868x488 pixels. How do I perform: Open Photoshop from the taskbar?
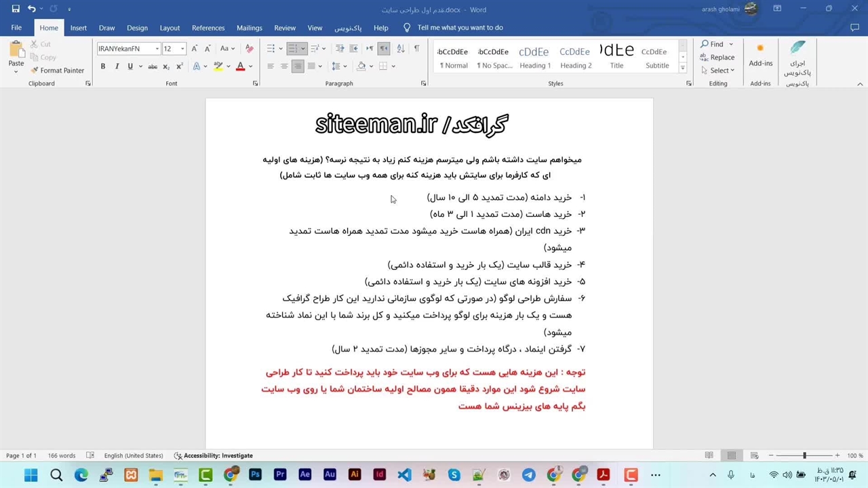(x=255, y=475)
